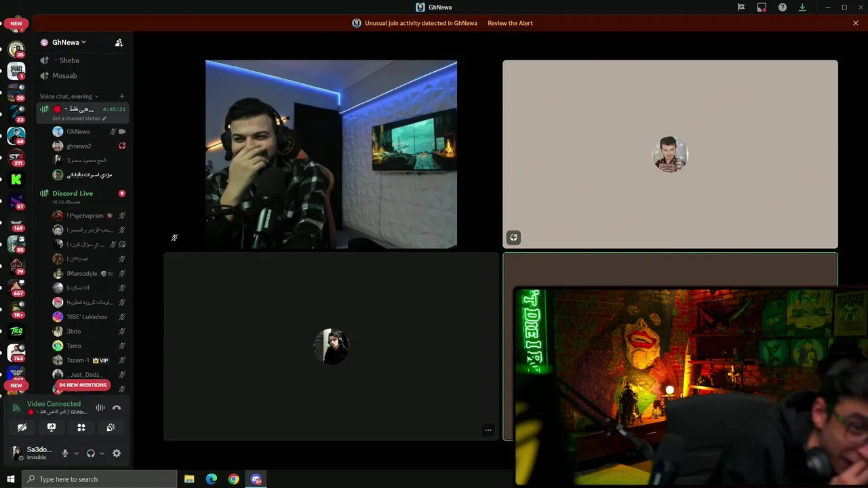Image resolution: width=868 pixels, height=488 pixels.
Task: Disconnect from voice with the hang-up icon
Action: tap(117, 407)
